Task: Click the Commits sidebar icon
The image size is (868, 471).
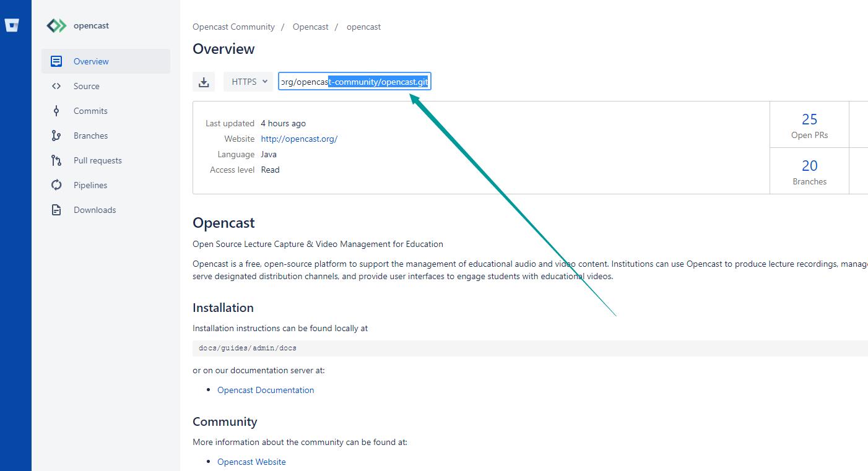Action: [x=56, y=111]
